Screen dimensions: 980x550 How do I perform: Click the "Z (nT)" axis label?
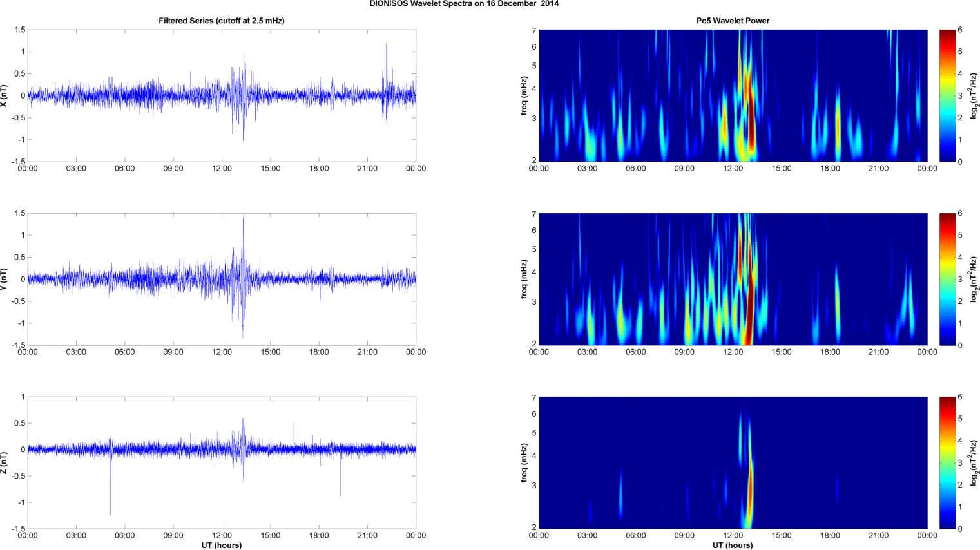(x=5, y=463)
